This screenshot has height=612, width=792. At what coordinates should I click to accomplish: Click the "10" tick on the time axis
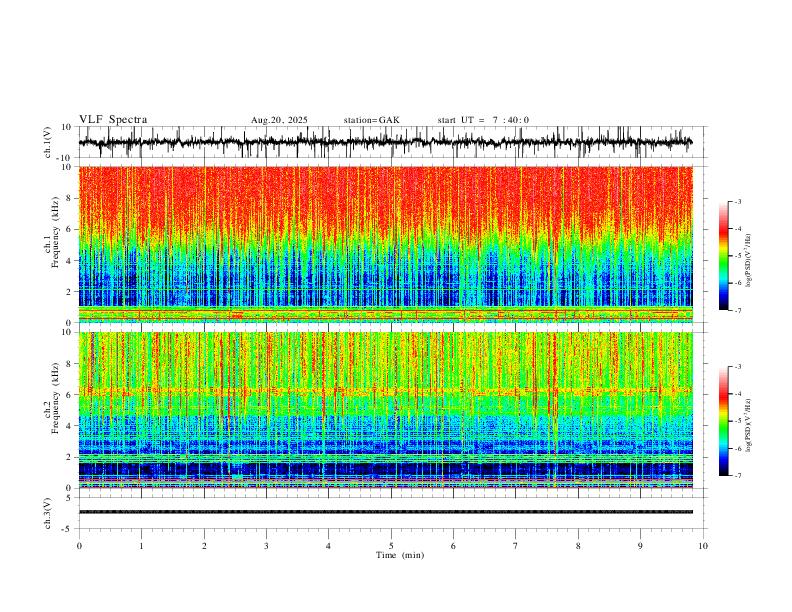click(703, 546)
